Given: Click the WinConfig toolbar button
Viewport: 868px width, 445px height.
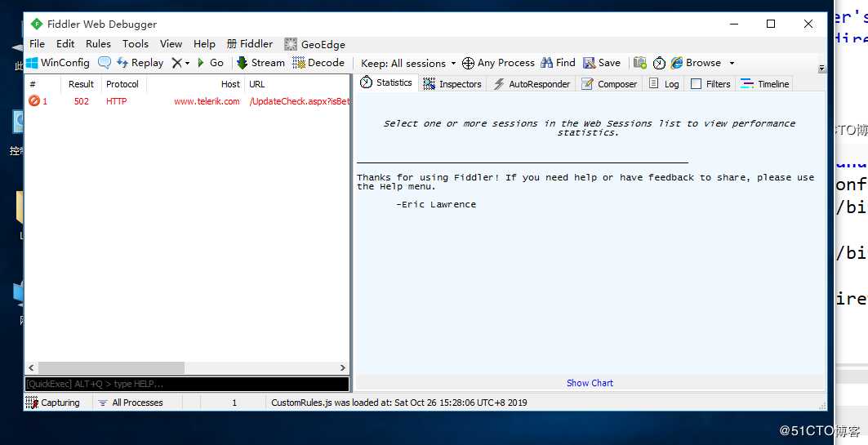Looking at the screenshot, I should click(58, 63).
